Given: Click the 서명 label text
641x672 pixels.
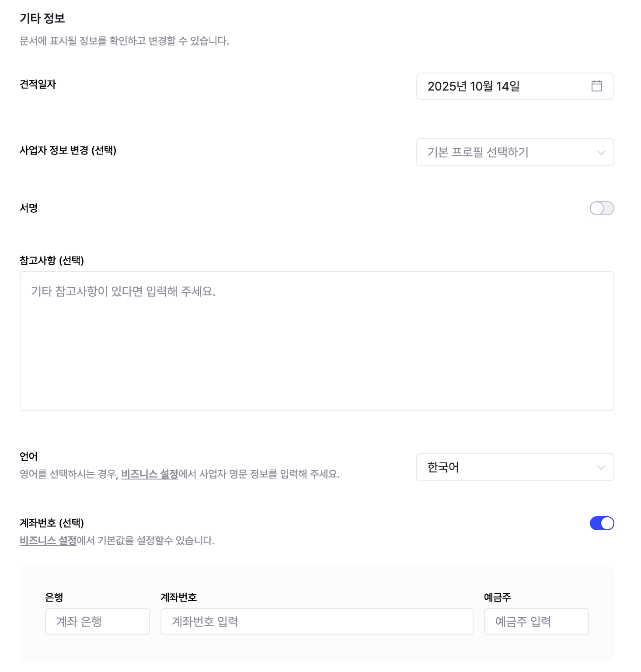Looking at the screenshot, I should tap(29, 208).
